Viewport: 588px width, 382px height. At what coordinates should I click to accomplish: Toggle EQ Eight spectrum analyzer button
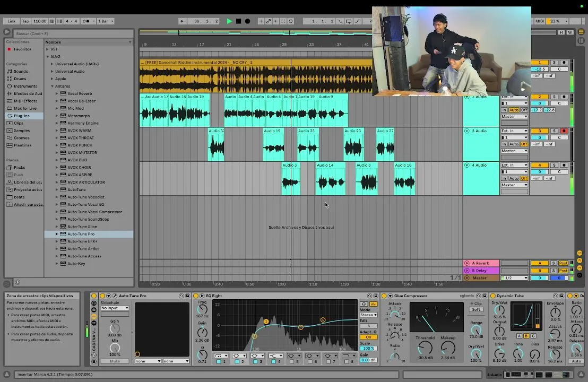tap(374, 304)
